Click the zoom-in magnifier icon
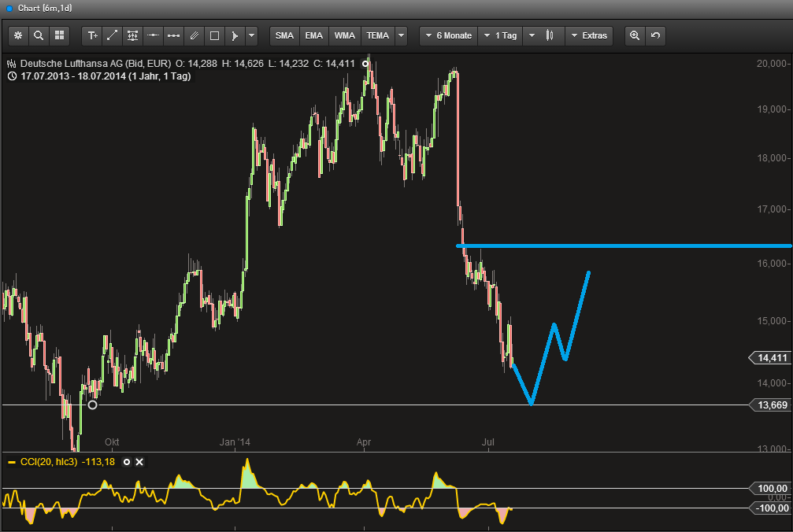 coord(635,36)
